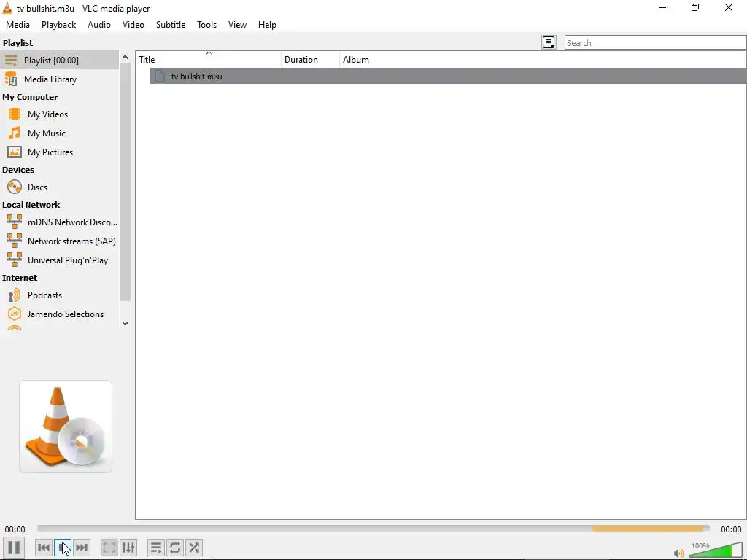Adjust the volume slider
747x560 pixels.
click(x=715, y=550)
